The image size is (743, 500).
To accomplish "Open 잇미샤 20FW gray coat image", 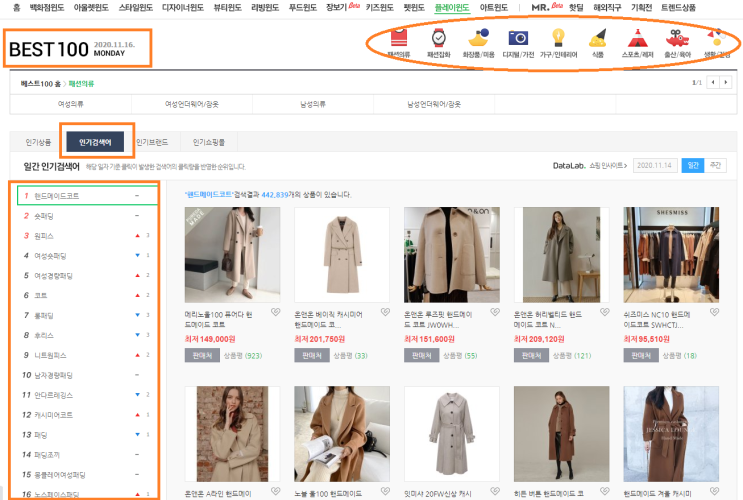I will pos(452,434).
